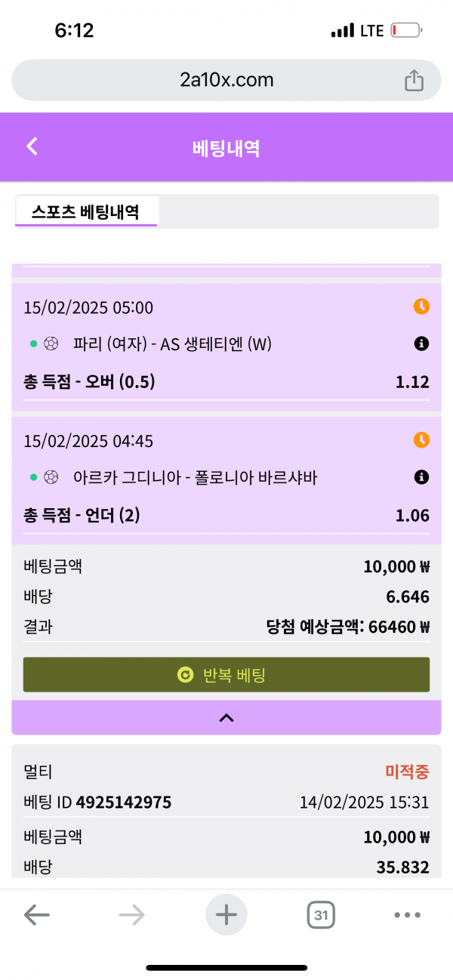Tap info icon for 아르카 그디니아 match
Viewport: 453px width, 980px height.
point(421,477)
